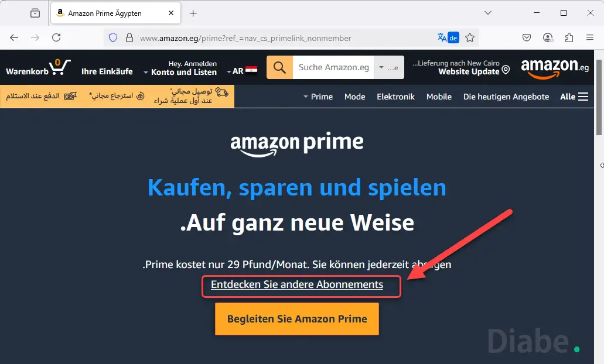604x364 pixels.
Task: Click the tracking protection shield icon
Action: point(113,37)
